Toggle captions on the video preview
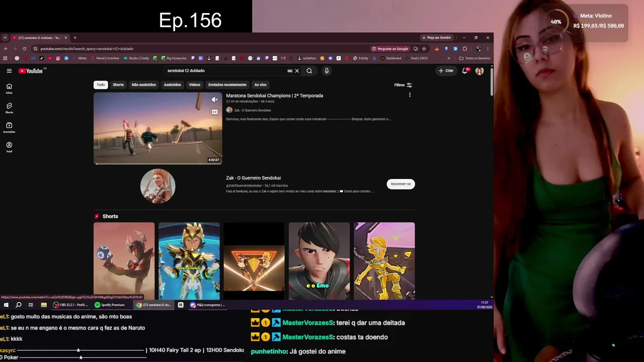 tap(215, 112)
